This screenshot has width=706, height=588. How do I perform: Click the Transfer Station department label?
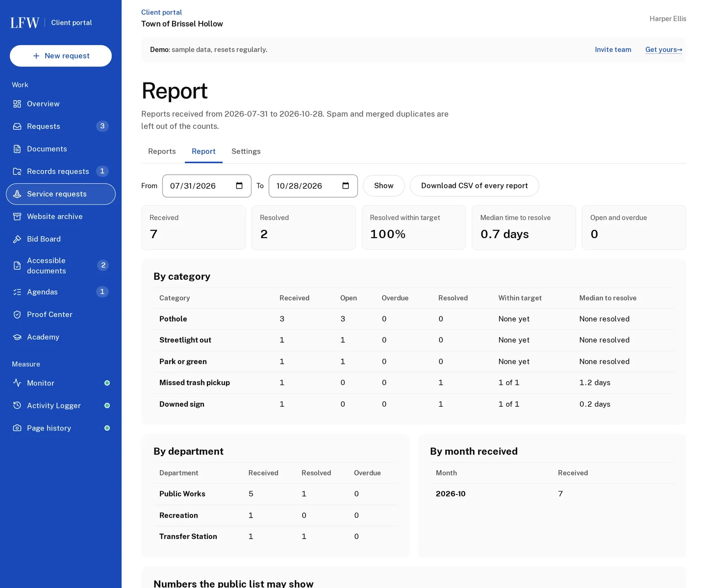click(188, 536)
